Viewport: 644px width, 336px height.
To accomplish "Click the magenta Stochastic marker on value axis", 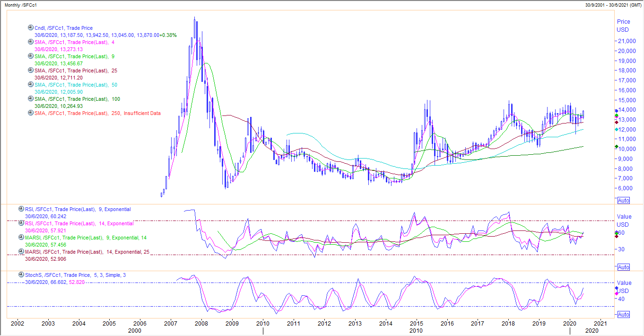I will (616, 294).
